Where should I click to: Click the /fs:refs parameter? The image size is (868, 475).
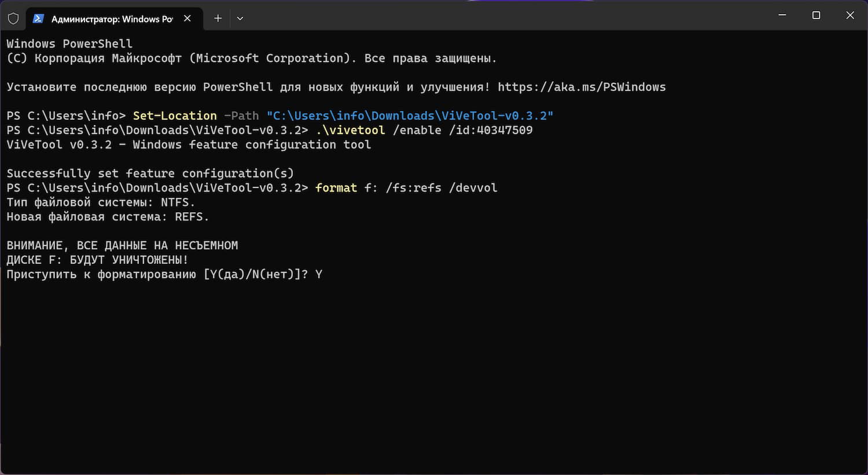tap(413, 188)
